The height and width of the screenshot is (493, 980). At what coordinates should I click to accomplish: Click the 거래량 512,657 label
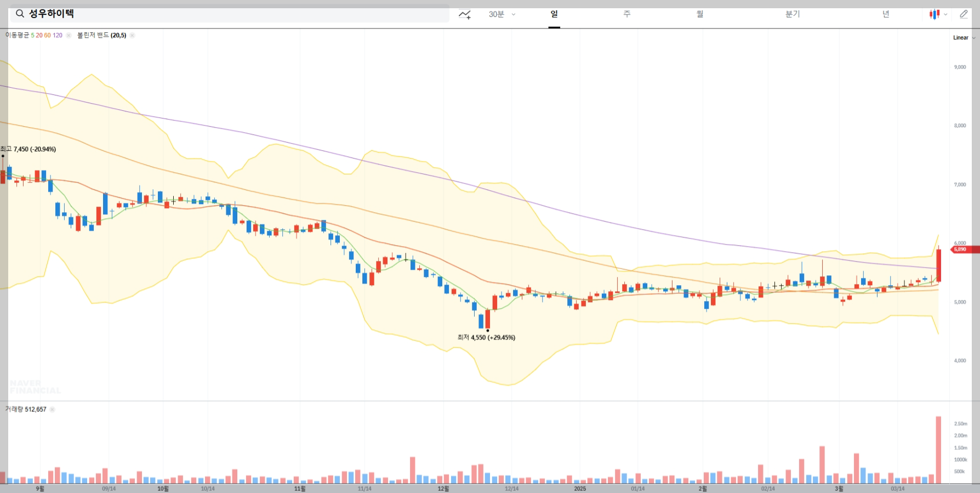(x=26, y=409)
